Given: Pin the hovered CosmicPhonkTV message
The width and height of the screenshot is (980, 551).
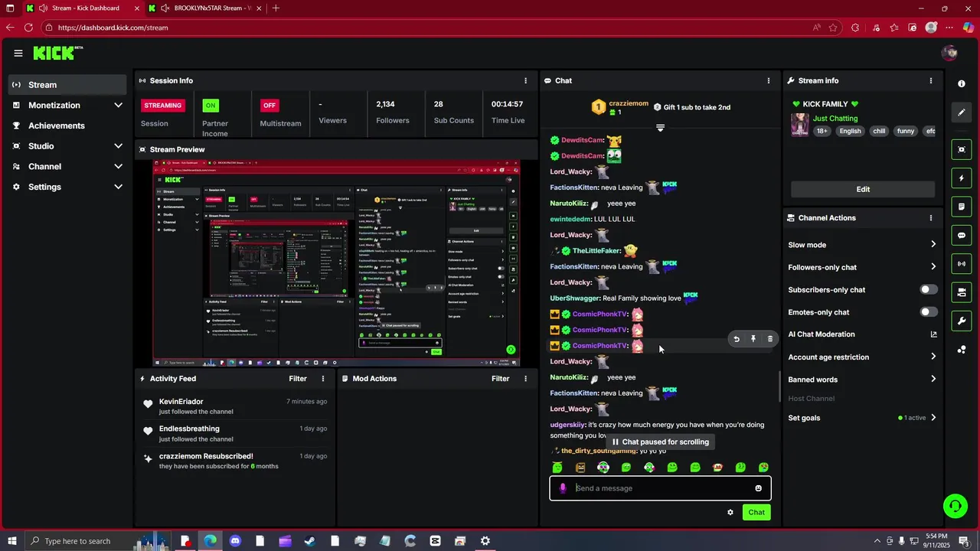Looking at the screenshot, I should pyautogui.click(x=753, y=339).
